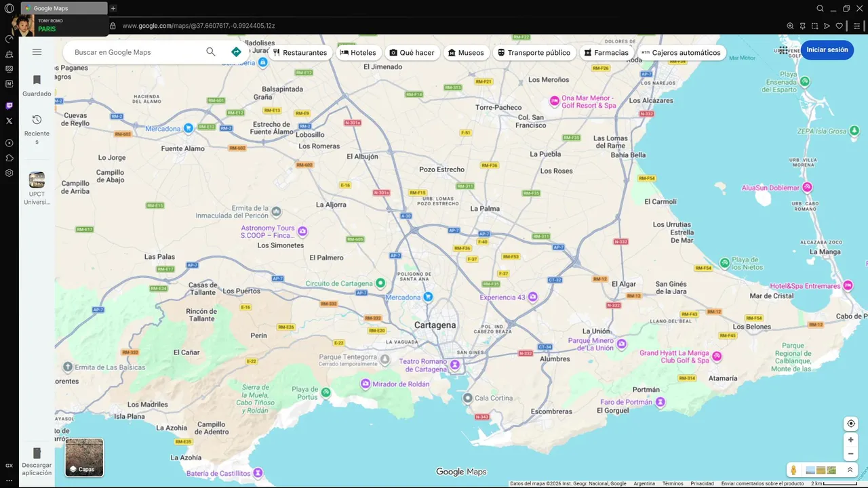Select the Farmacias category chip
Screen dimensions: 868x488
[x=606, y=52]
